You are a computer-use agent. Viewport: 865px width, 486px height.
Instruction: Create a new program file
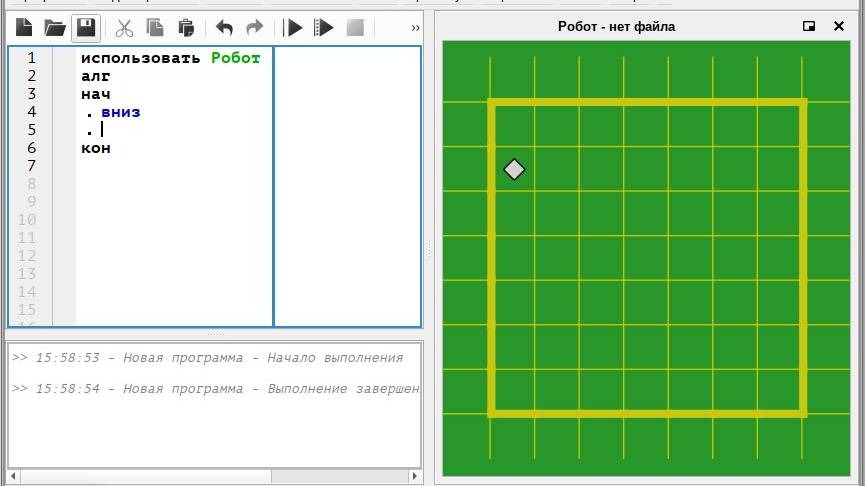coord(24,28)
